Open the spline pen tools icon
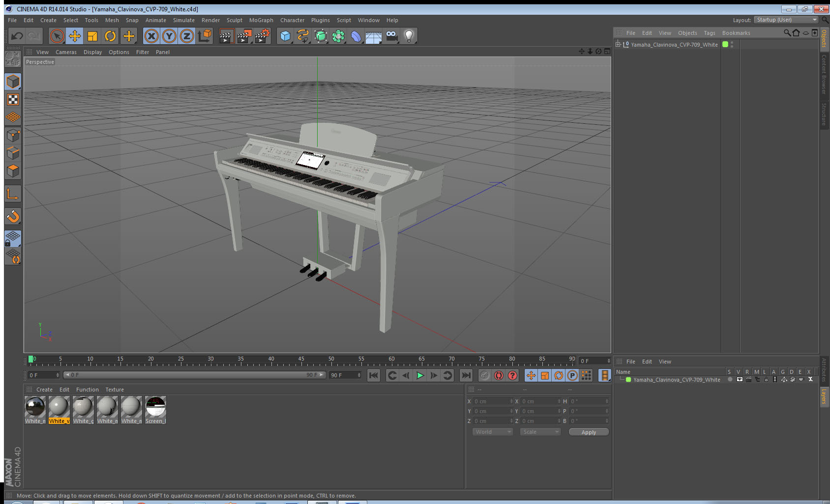The width and height of the screenshot is (830, 504). pos(303,36)
